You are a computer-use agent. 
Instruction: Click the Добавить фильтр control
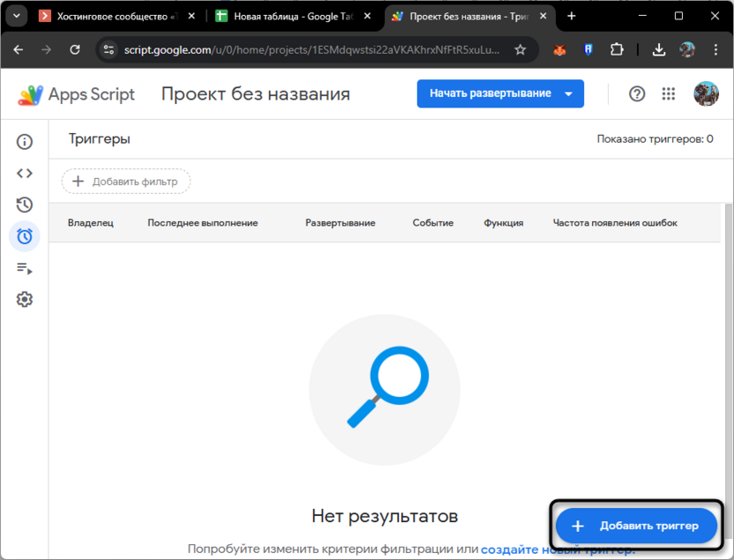[125, 181]
